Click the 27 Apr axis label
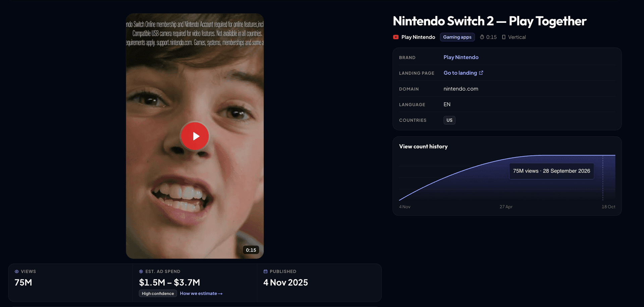The height and width of the screenshot is (307, 644). click(506, 207)
